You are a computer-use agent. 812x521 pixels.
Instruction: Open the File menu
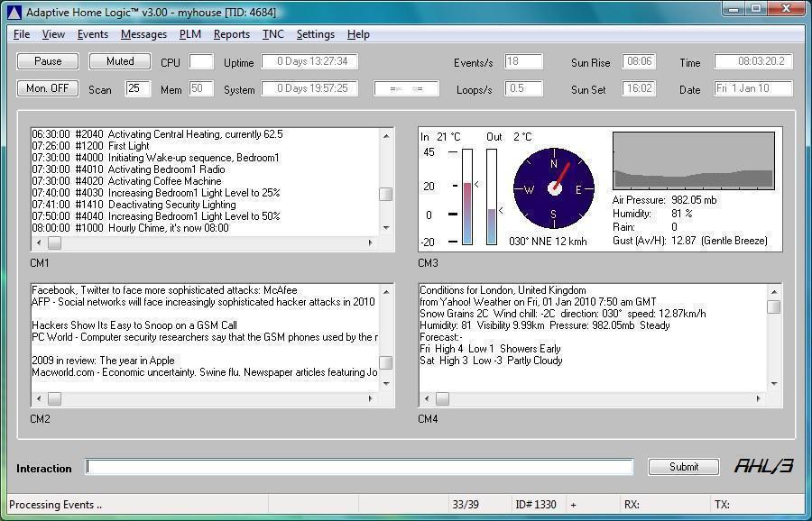pyautogui.click(x=22, y=34)
